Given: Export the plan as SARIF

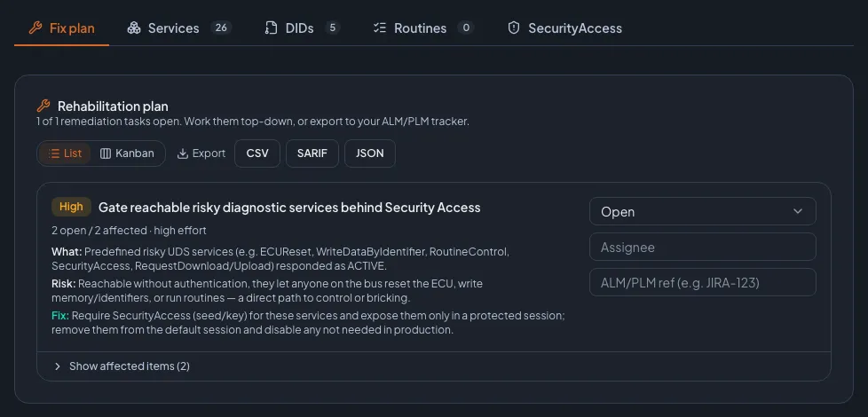Looking at the screenshot, I should pos(312,153).
